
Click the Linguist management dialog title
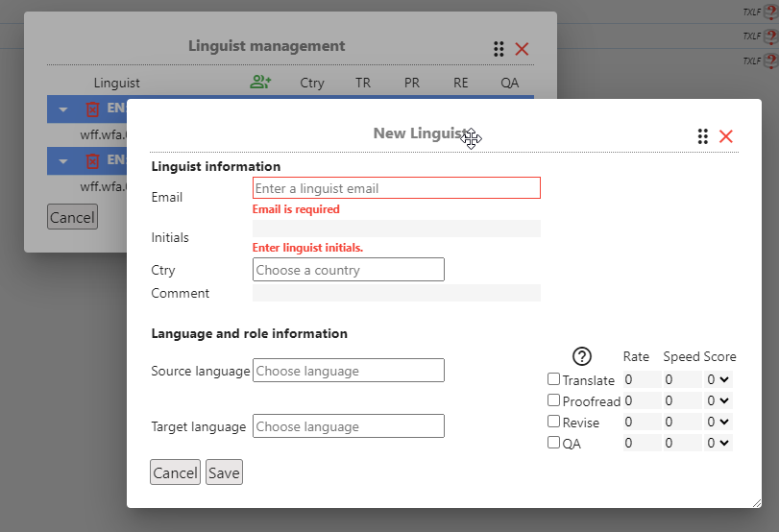tap(266, 46)
